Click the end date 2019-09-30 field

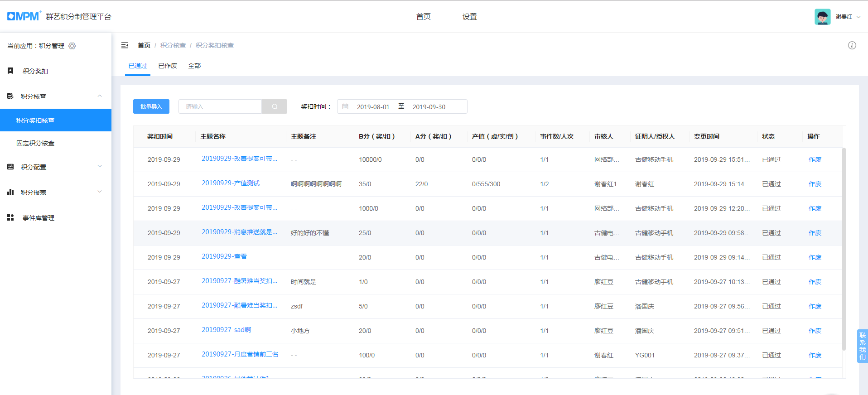pos(429,107)
